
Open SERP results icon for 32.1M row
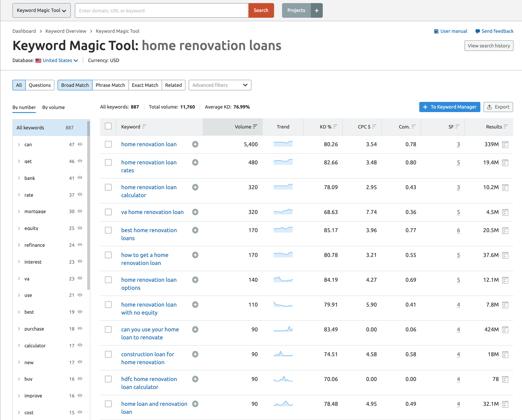[x=505, y=404]
